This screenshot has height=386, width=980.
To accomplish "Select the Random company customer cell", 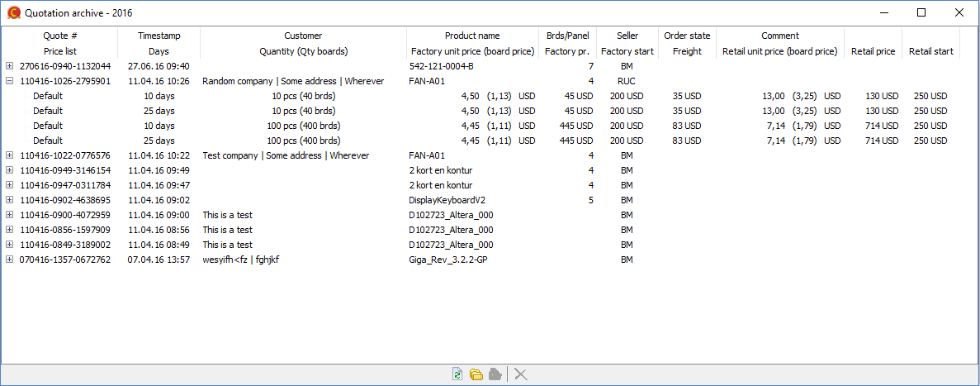I will coord(293,81).
